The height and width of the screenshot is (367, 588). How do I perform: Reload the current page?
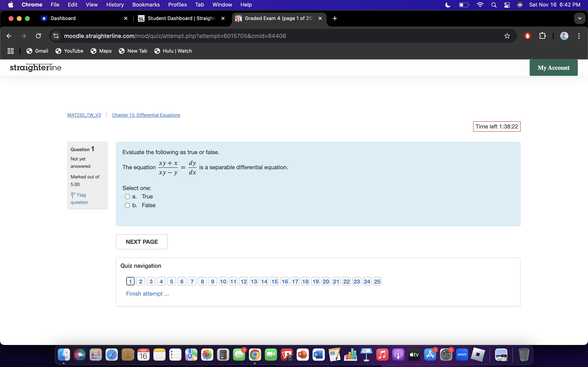(38, 36)
